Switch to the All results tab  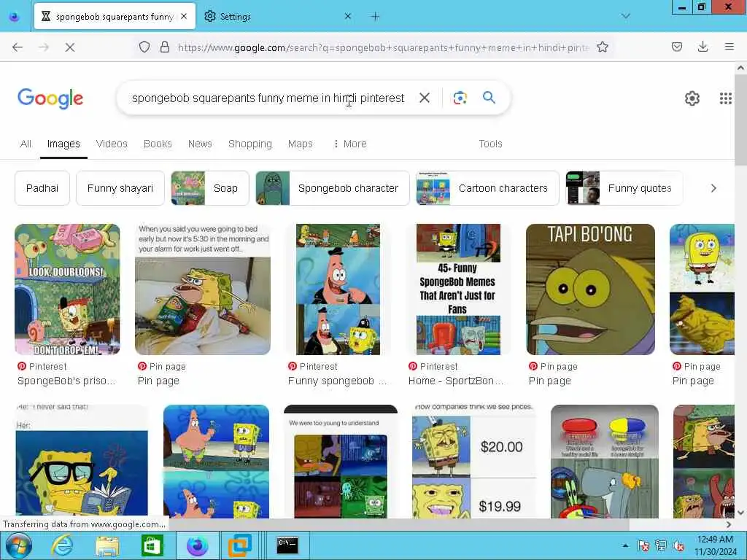click(x=26, y=144)
